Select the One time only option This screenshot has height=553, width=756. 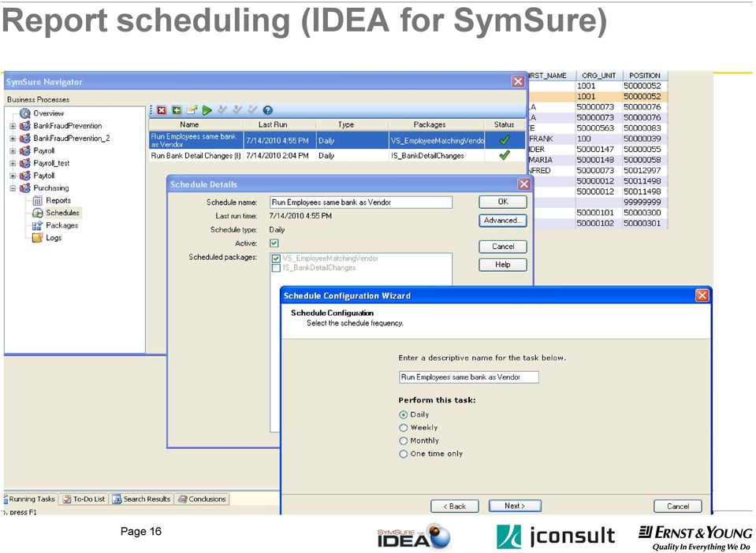[404, 454]
